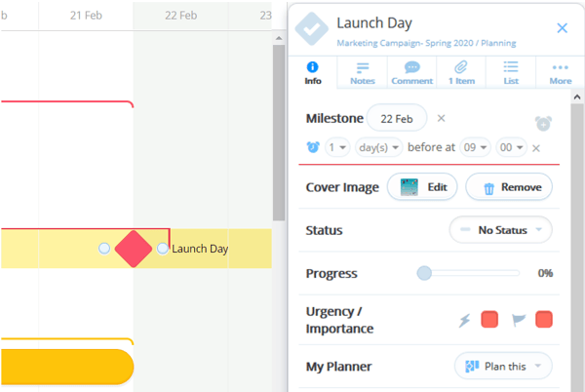Select the red Launch Day milestone diamond
This screenshot has width=585, height=392.
[x=134, y=249]
